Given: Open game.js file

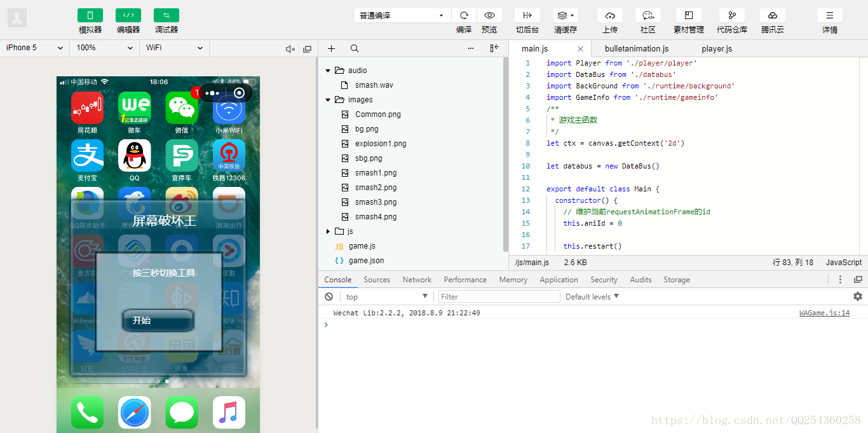Looking at the screenshot, I should point(362,246).
